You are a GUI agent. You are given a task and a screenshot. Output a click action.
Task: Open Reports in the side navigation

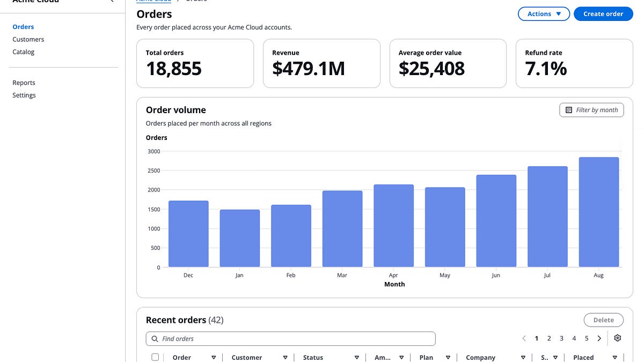24,83
